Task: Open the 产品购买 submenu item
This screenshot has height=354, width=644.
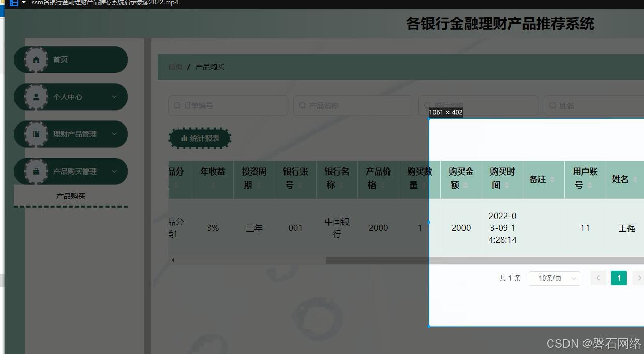Action: coord(71,196)
